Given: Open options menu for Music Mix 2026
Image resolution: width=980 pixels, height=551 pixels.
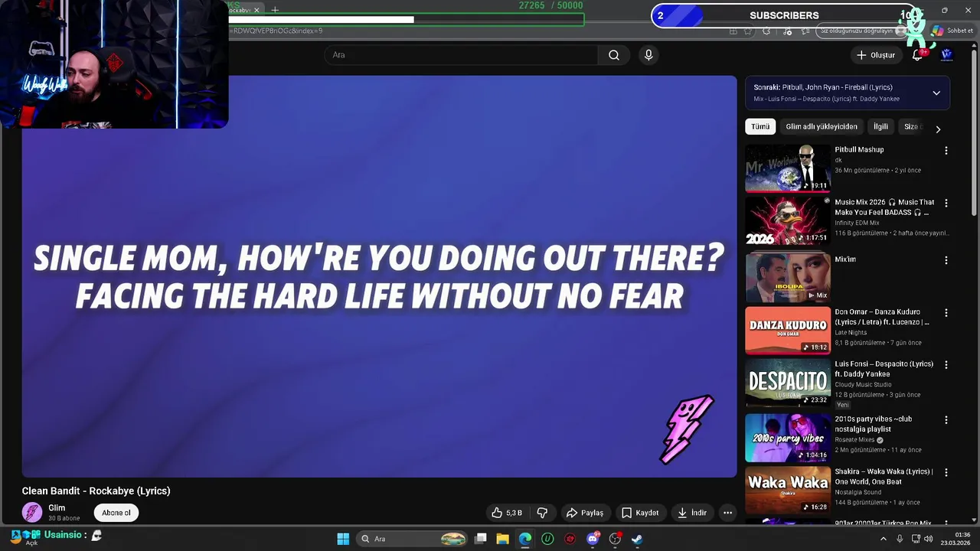Looking at the screenshot, I should pos(946,204).
